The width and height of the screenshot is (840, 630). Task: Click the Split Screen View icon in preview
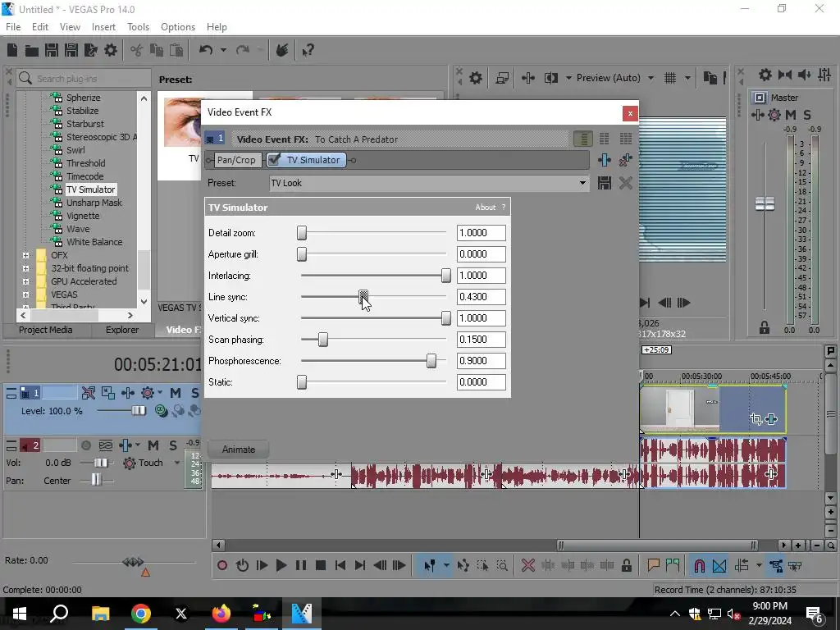coord(551,78)
